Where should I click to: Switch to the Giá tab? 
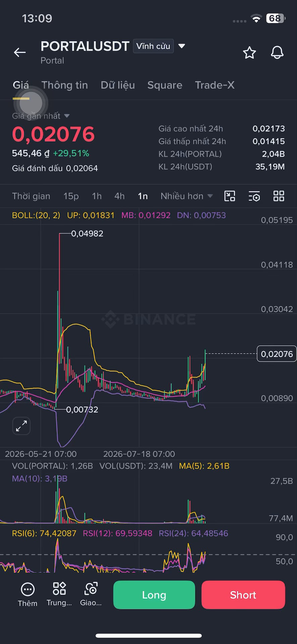pyautogui.click(x=21, y=85)
